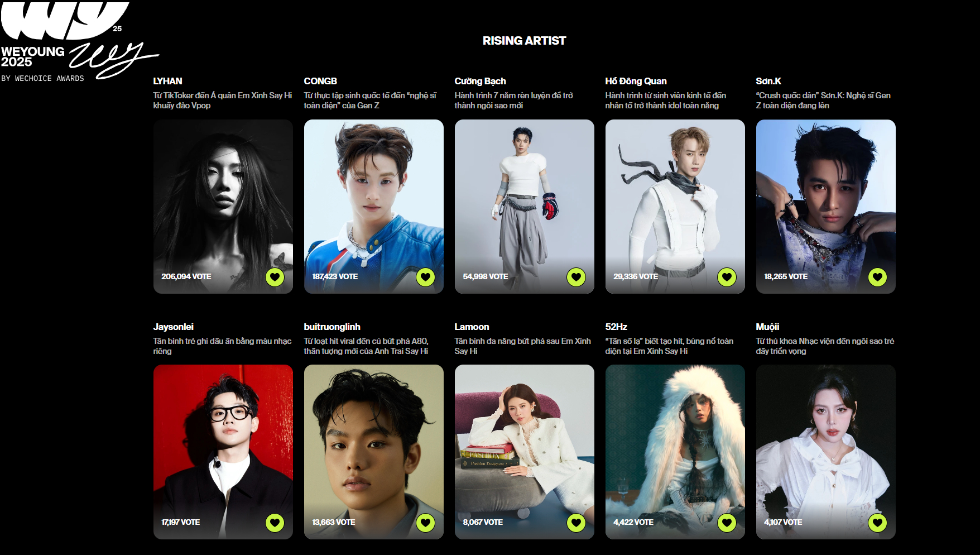980x555 pixels.
Task: Vote for Muộii using the heart icon
Action: pyautogui.click(x=877, y=523)
